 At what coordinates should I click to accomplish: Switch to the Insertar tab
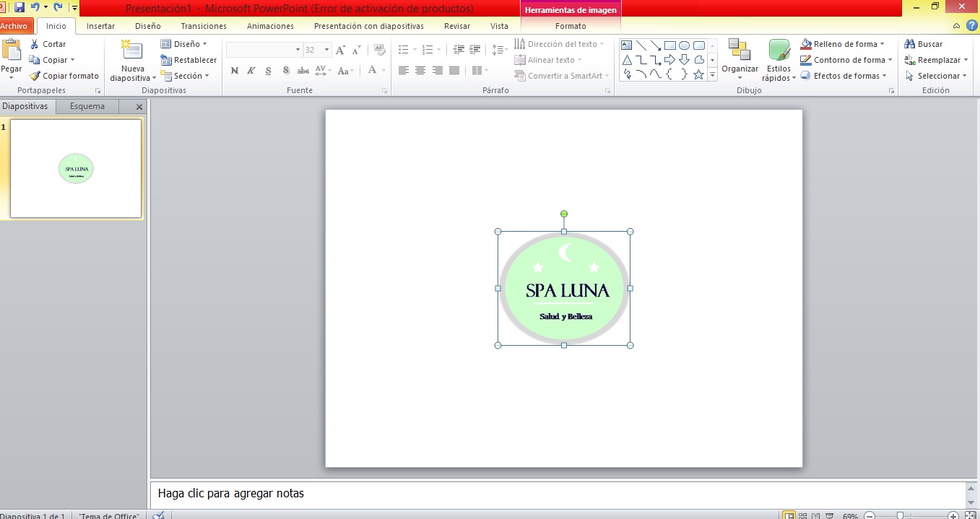click(100, 26)
